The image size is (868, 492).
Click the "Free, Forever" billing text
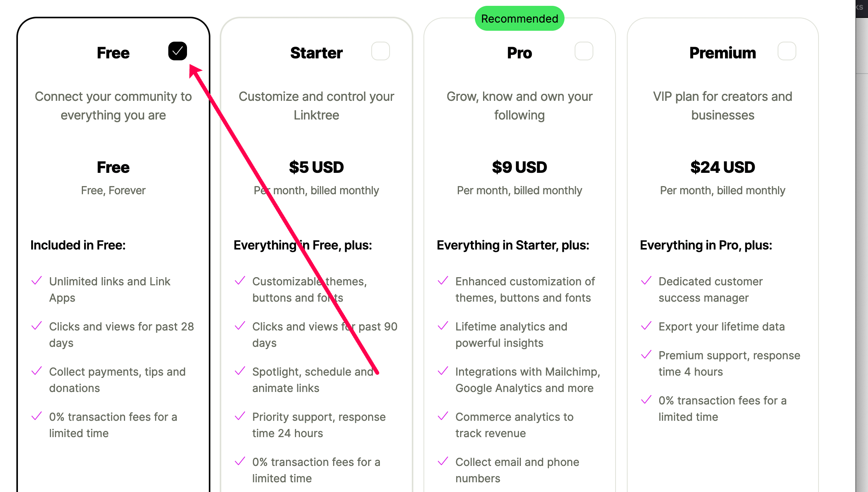(x=113, y=190)
